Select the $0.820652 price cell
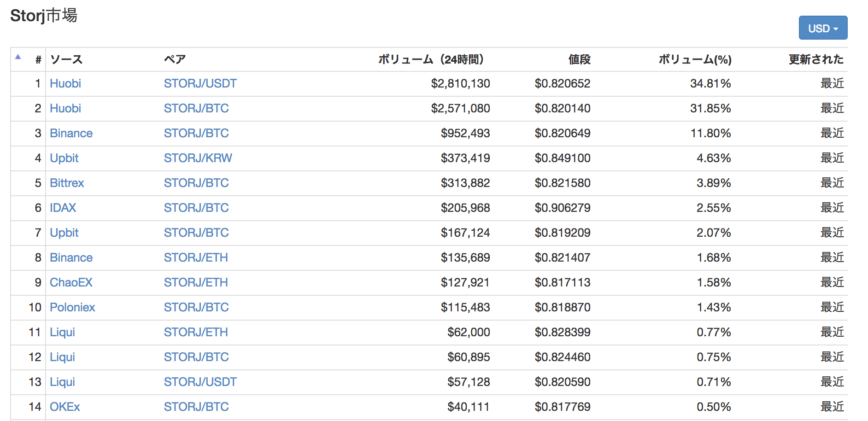The width and height of the screenshot is (868, 421). click(563, 83)
